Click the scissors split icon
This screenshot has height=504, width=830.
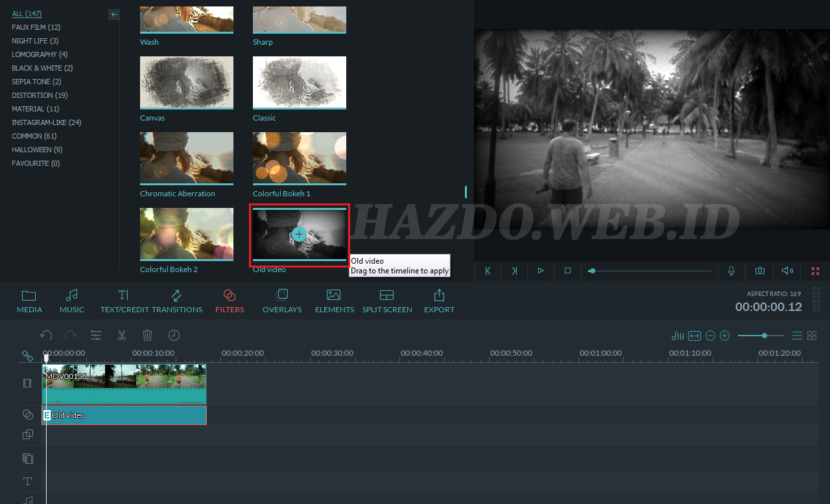point(121,336)
